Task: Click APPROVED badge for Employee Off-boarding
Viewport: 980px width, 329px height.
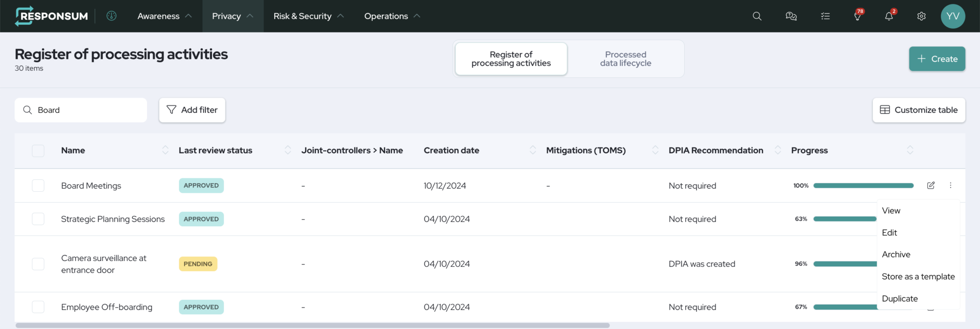Action: tap(201, 307)
